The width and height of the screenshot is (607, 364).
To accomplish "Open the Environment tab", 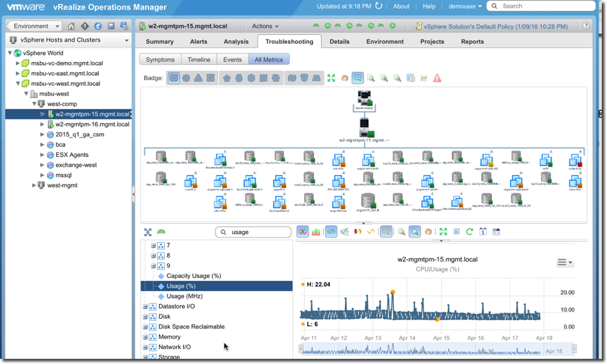I will click(385, 41).
